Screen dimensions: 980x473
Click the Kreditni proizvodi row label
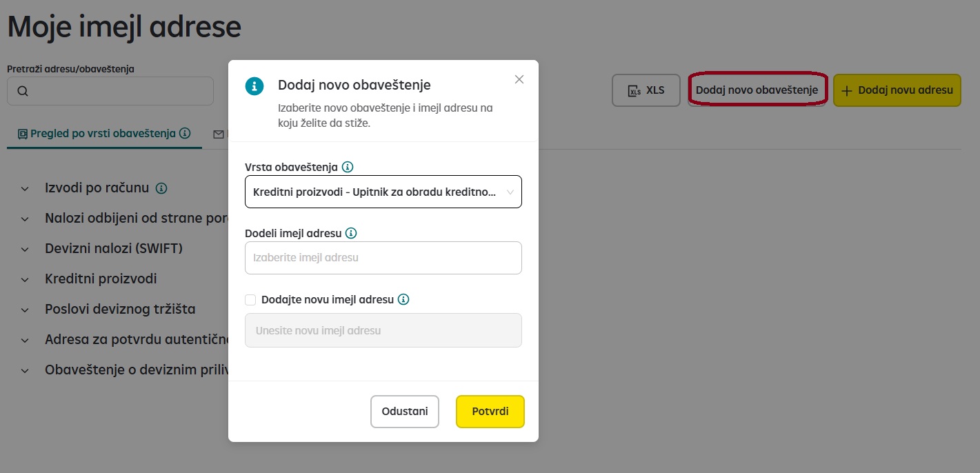point(101,279)
